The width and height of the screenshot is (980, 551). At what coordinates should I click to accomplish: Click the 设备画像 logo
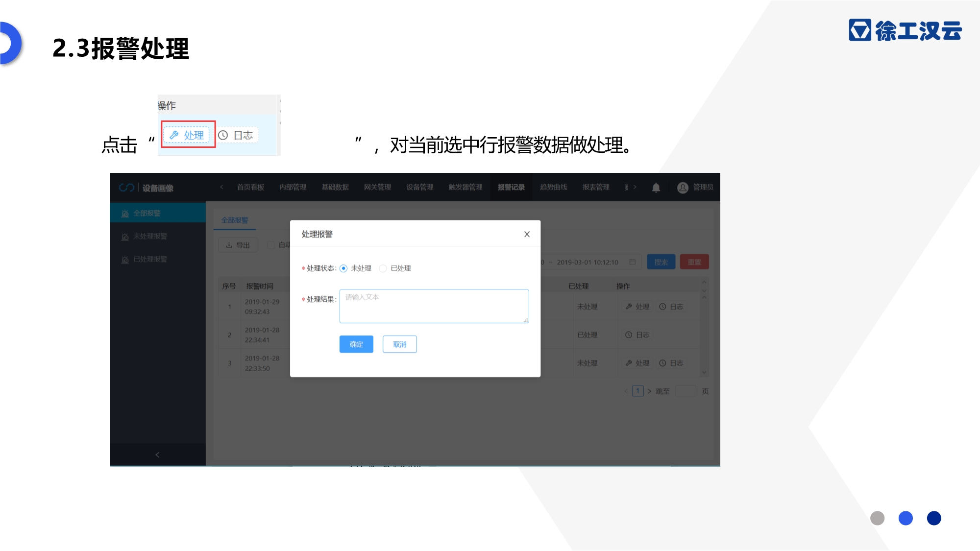pos(146,188)
